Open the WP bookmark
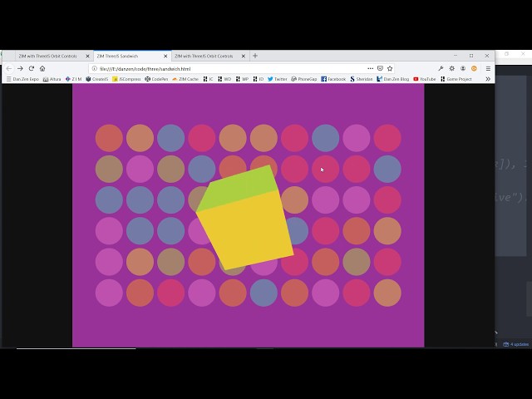This screenshot has height=399, width=532. pyautogui.click(x=242, y=79)
